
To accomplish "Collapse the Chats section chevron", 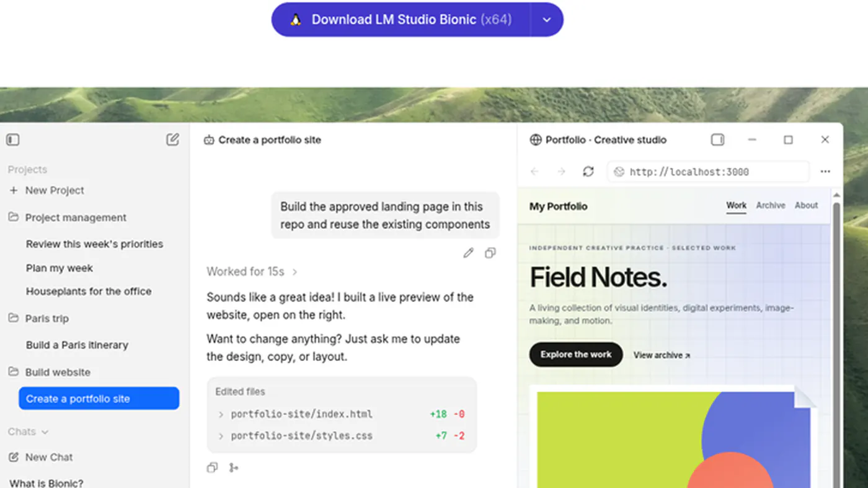I will click(45, 432).
